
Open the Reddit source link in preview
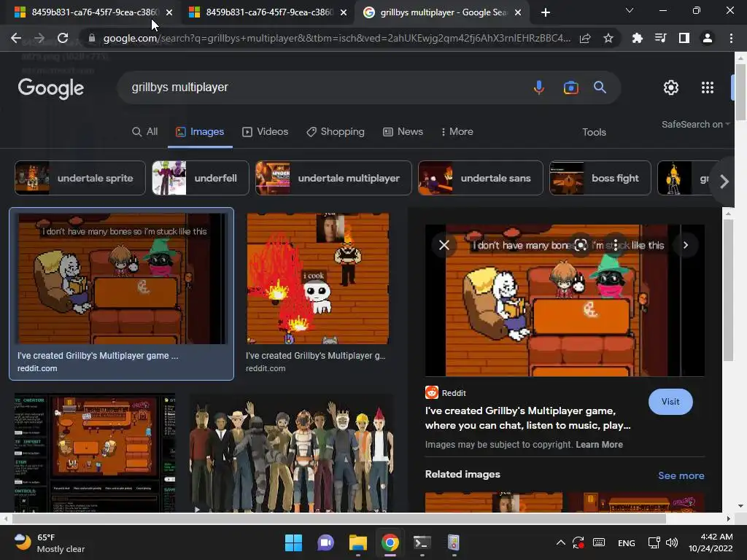coord(446,393)
